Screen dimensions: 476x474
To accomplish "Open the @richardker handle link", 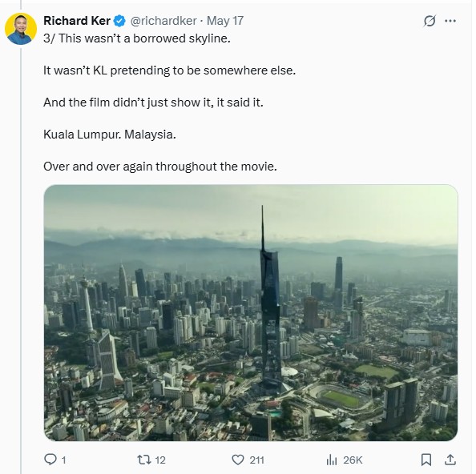I will click(x=163, y=21).
